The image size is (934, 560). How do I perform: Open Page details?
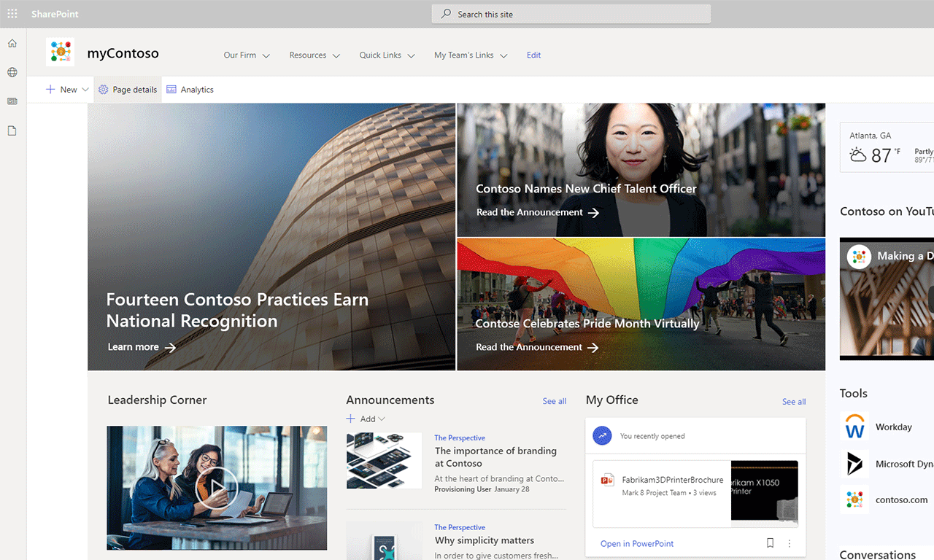[128, 90]
